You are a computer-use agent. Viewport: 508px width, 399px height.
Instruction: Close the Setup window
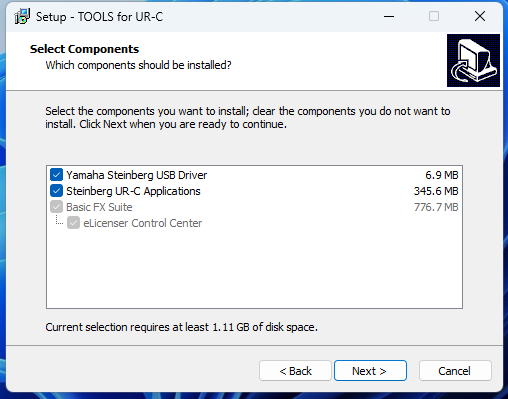pos(480,16)
